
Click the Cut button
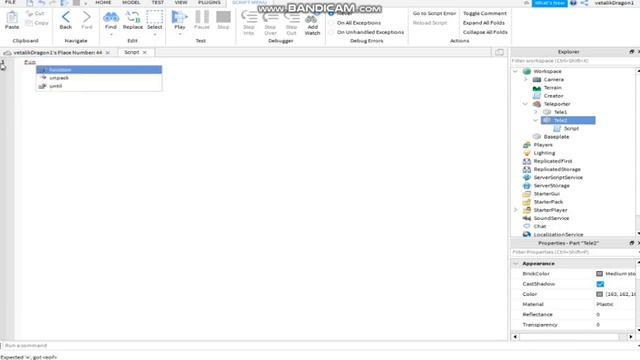[35, 13]
